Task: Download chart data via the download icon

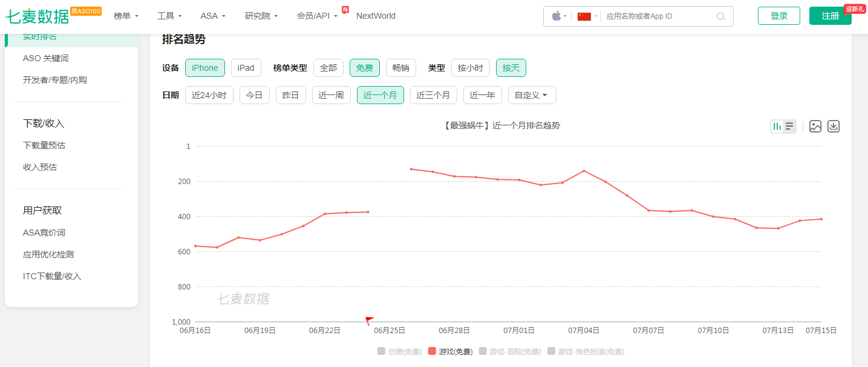Action: pyautogui.click(x=833, y=126)
